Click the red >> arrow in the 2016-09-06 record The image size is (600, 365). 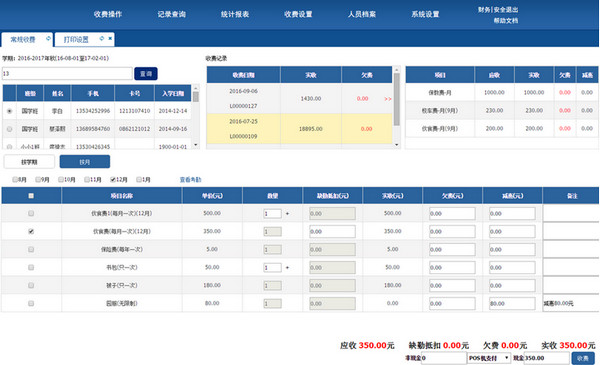click(x=388, y=99)
